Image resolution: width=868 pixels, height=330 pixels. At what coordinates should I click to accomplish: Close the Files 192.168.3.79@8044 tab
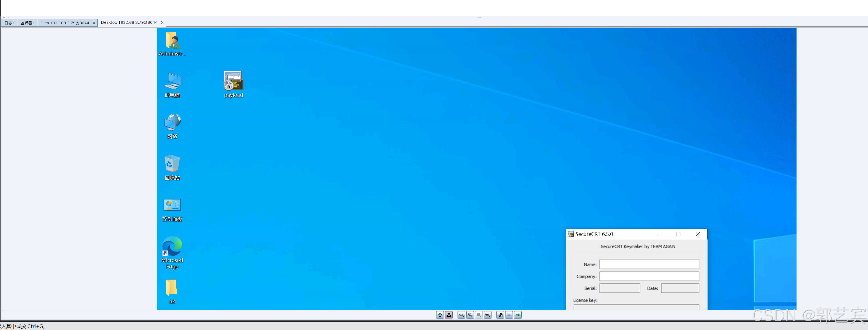pos(94,23)
